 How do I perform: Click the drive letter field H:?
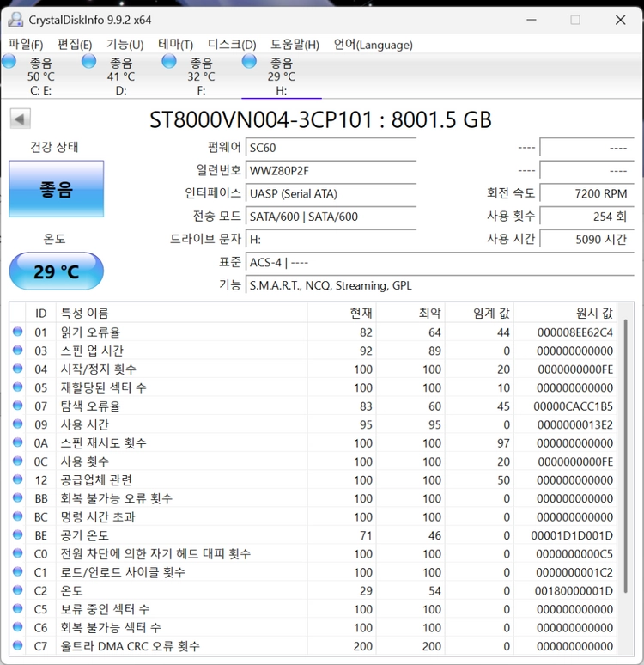[331, 240]
